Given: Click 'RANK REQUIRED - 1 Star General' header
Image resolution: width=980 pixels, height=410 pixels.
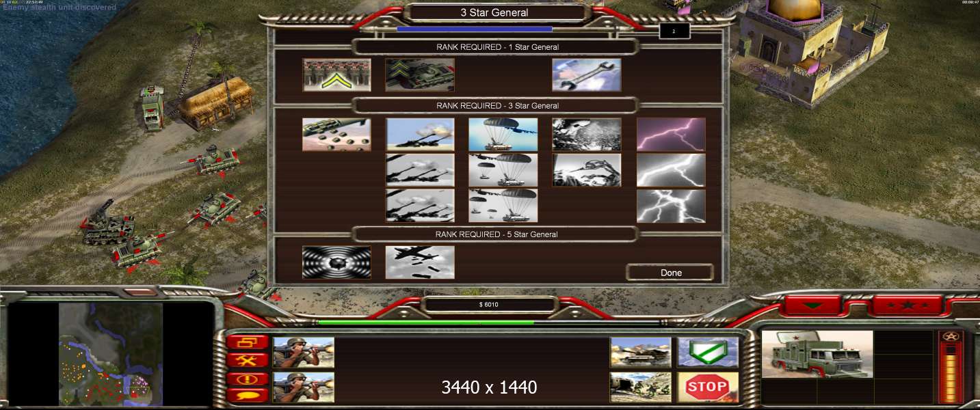Looking at the screenshot, I should point(497,47).
